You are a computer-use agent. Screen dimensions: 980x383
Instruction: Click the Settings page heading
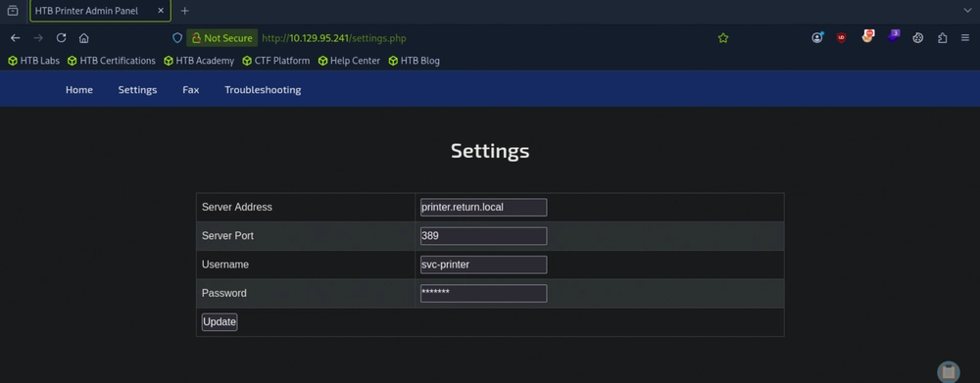[x=490, y=151]
